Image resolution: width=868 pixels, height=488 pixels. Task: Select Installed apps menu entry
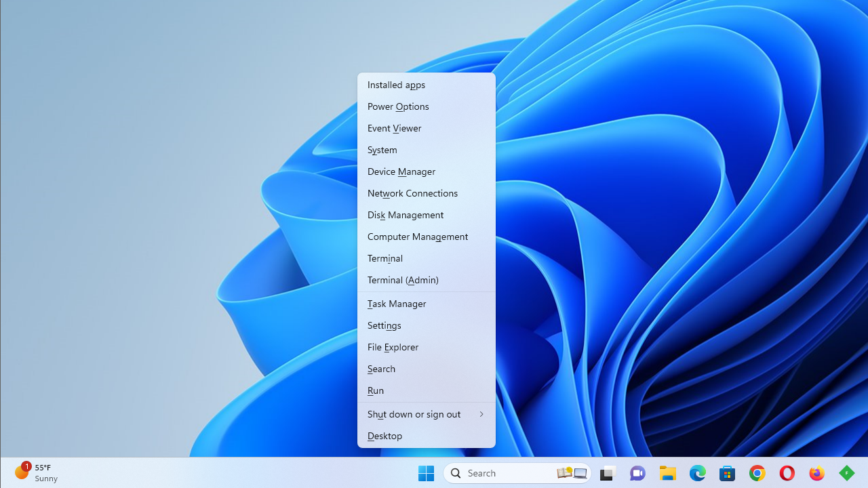[x=396, y=85]
